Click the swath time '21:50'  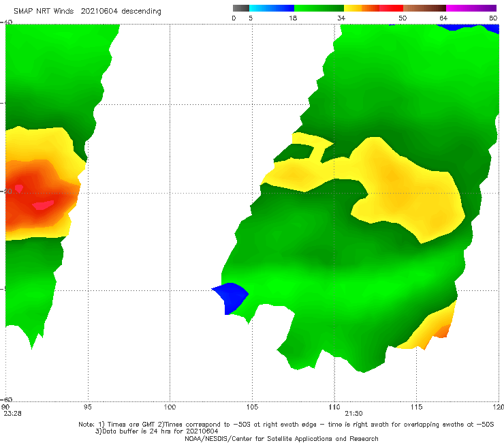353,414
